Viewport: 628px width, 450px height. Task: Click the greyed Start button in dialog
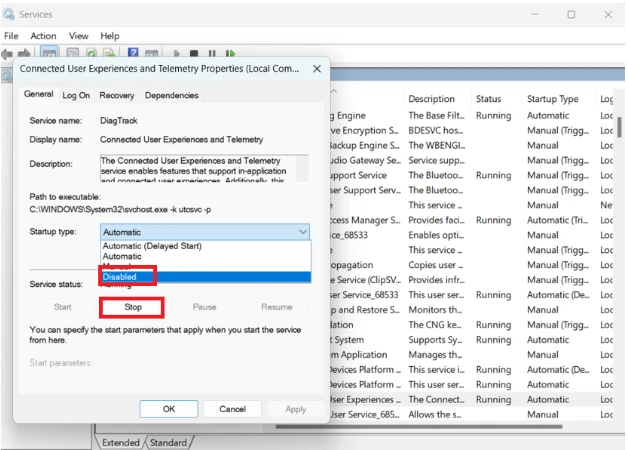(62, 307)
